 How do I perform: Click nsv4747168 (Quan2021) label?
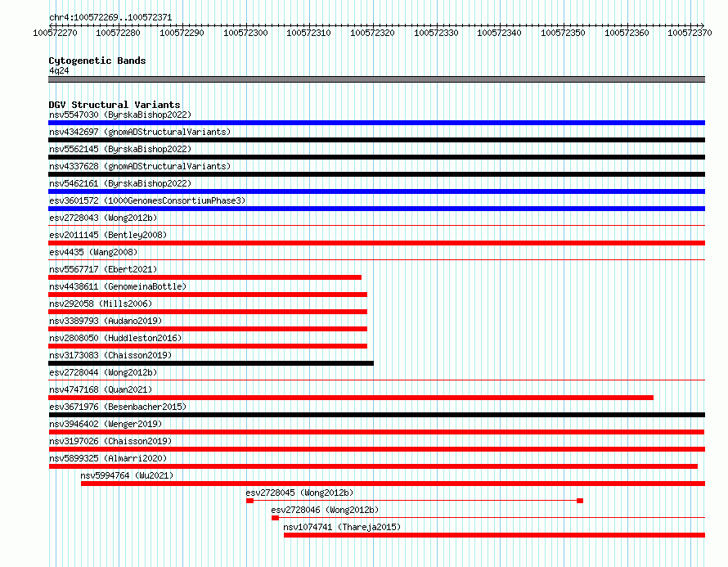click(101, 389)
